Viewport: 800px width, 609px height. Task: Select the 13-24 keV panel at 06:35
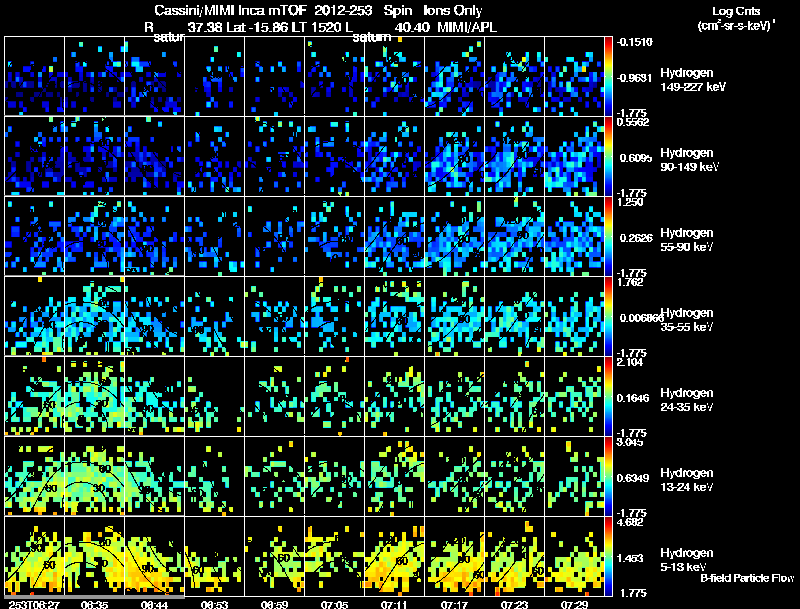94,476
